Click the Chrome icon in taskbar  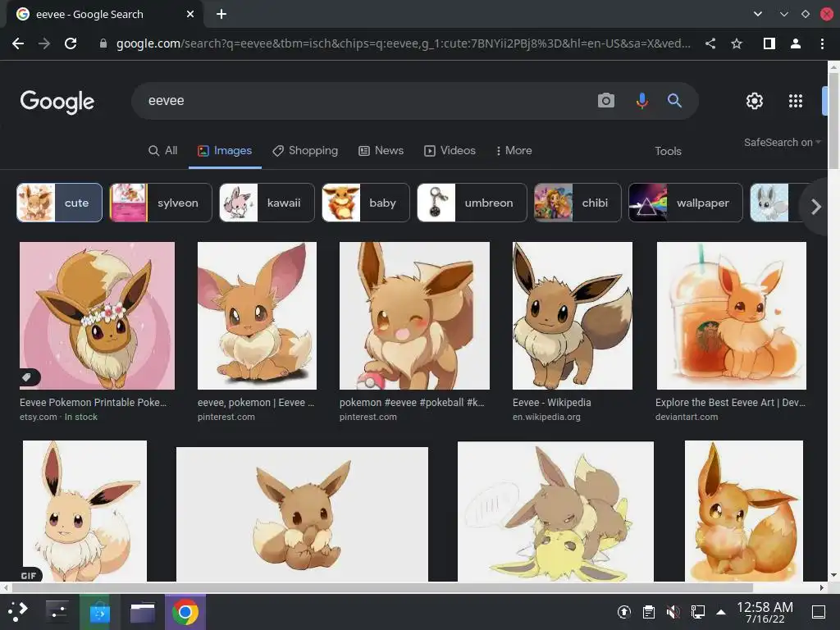[x=185, y=612]
